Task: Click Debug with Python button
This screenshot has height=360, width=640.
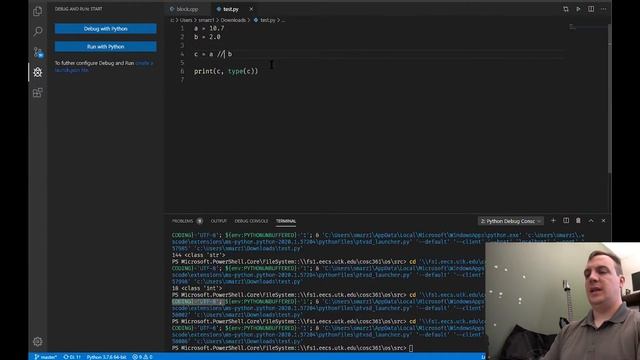Action: tap(105, 29)
